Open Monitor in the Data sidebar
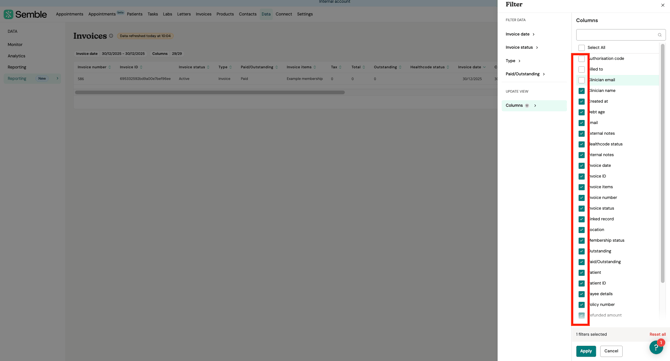 [x=15, y=44]
